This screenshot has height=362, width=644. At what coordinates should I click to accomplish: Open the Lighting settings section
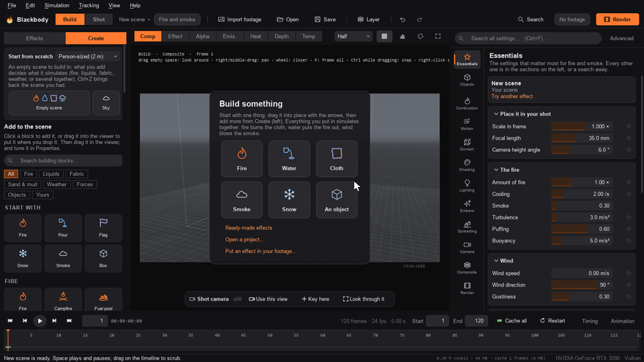tap(467, 186)
